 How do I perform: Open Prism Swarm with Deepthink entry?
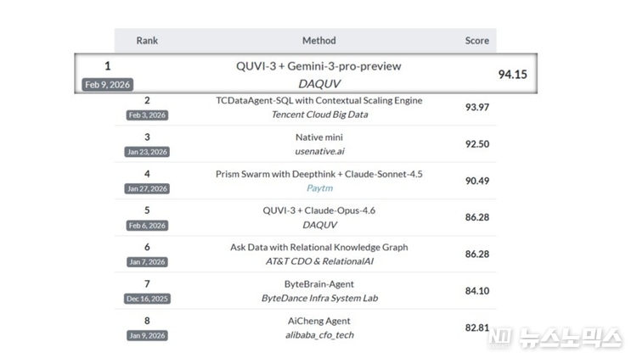click(318, 174)
